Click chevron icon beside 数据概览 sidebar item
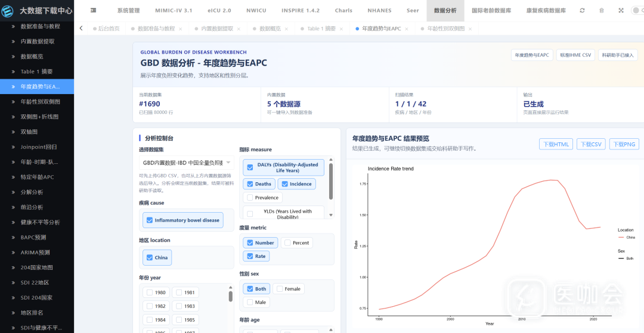Screen dimensions: 644x333 [x=12, y=56]
